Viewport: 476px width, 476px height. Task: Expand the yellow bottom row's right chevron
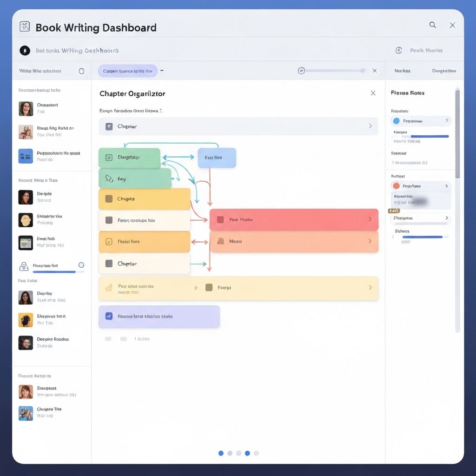pyautogui.click(x=370, y=288)
